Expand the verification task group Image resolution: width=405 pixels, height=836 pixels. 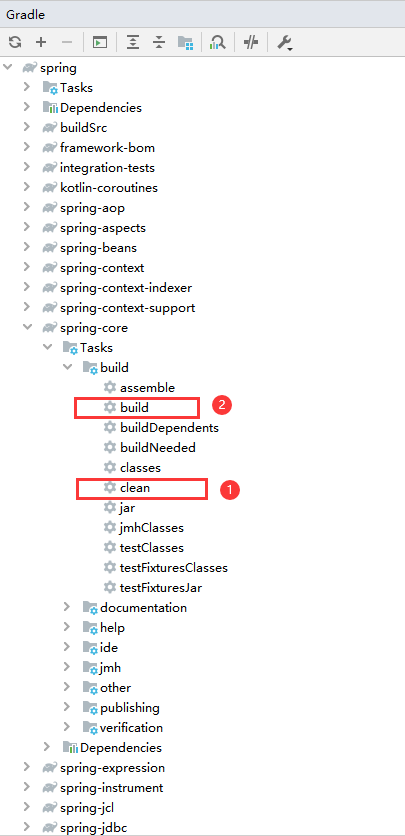67,727
